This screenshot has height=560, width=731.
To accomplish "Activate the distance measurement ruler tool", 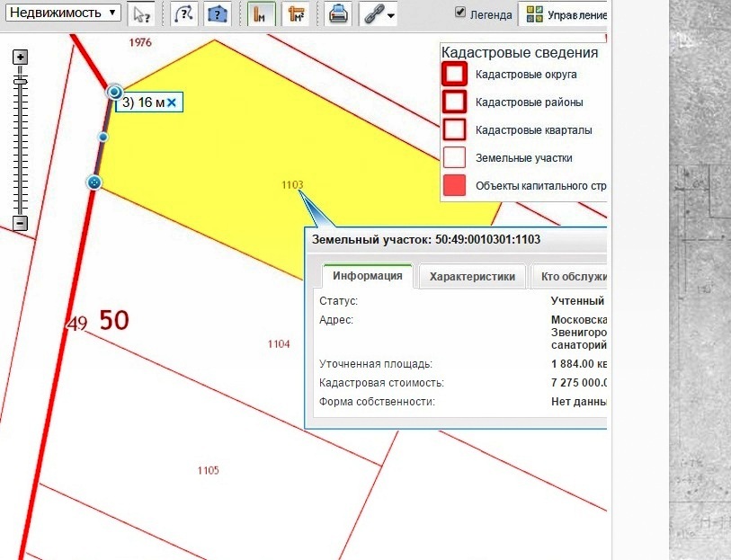I will [x=261, y=14].
